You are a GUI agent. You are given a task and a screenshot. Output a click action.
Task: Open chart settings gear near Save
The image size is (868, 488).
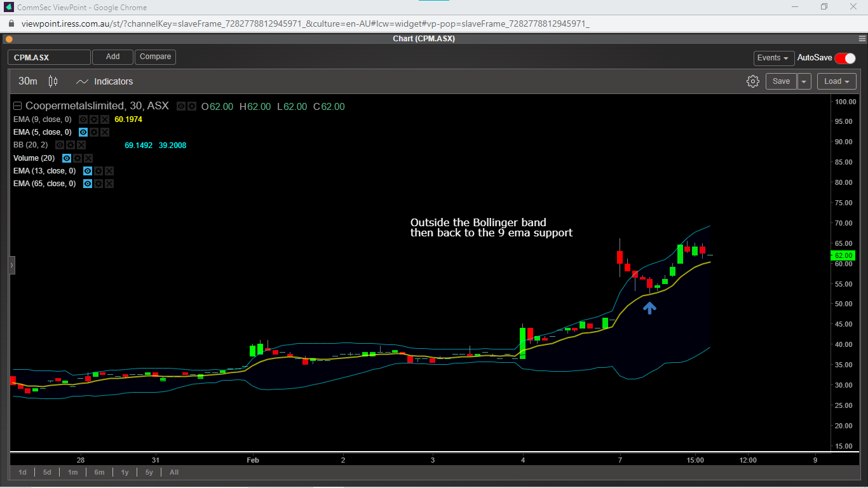[x=753, y=81]
